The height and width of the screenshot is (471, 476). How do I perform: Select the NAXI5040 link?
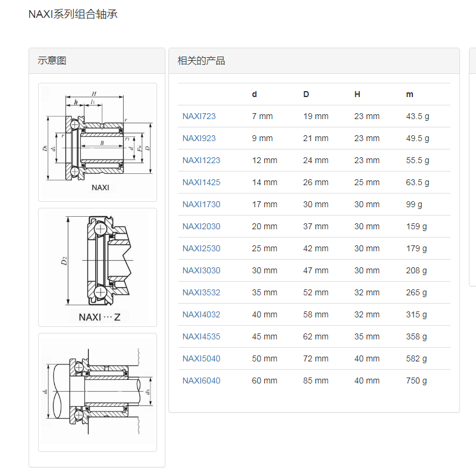(x=201, y=358)
